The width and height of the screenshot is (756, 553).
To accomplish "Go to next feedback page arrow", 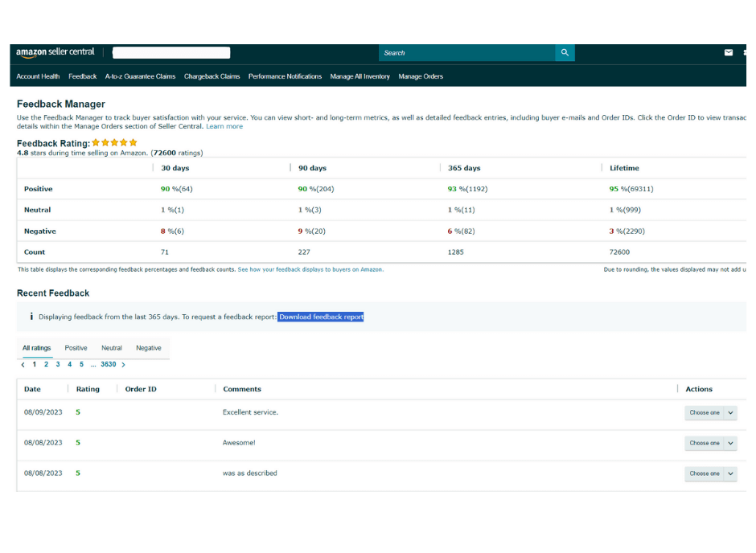I will click(123, 365).
